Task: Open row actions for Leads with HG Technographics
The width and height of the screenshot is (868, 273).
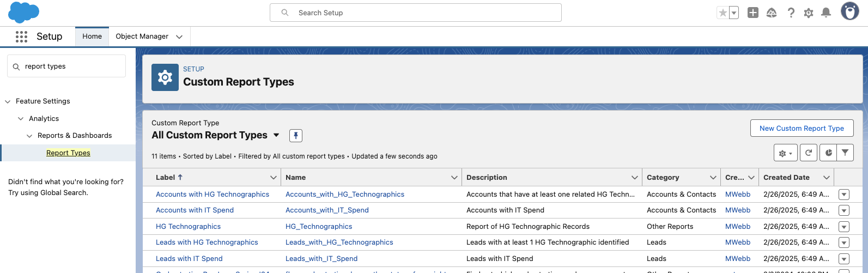Action: coord(844,242)
